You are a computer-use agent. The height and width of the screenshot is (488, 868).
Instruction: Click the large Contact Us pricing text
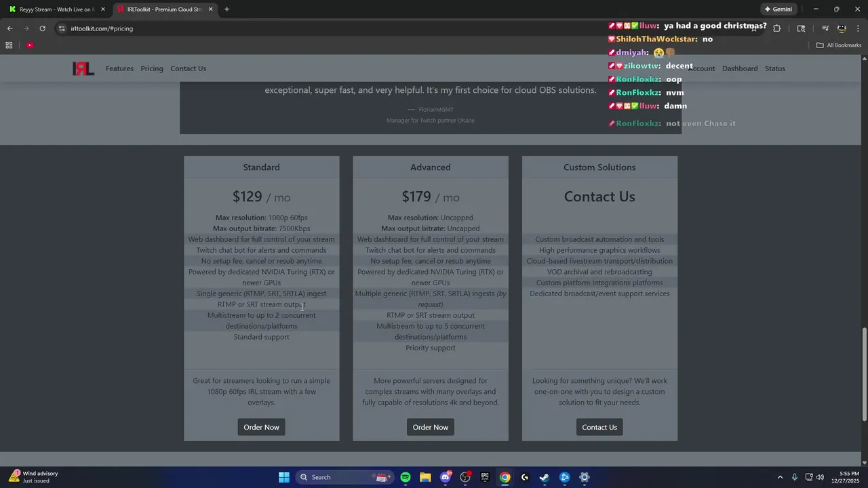pyautogui.click(x=599, y=197)
